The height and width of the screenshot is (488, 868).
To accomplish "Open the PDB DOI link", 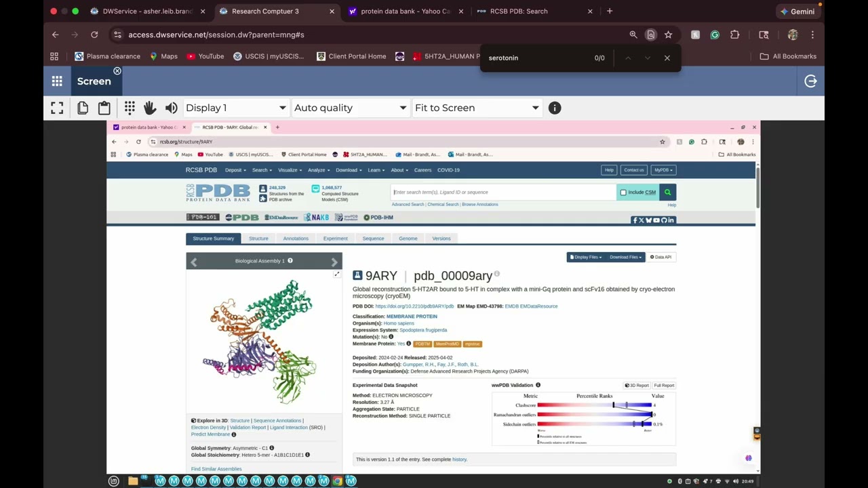I will coord(414,306).
